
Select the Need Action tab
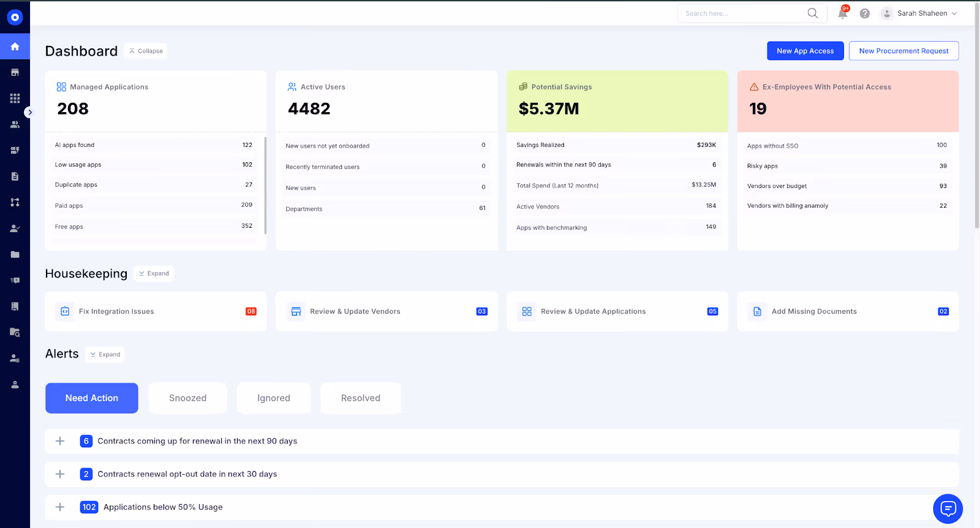click(92, 398)
